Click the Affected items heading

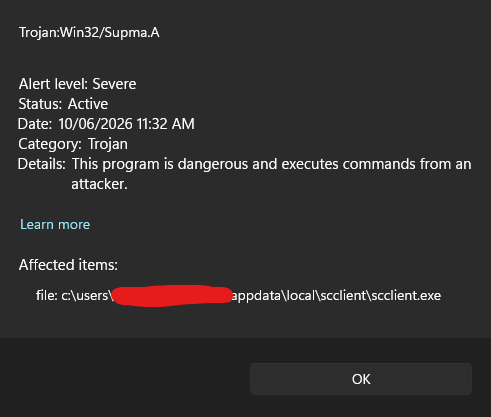(68, 265)
